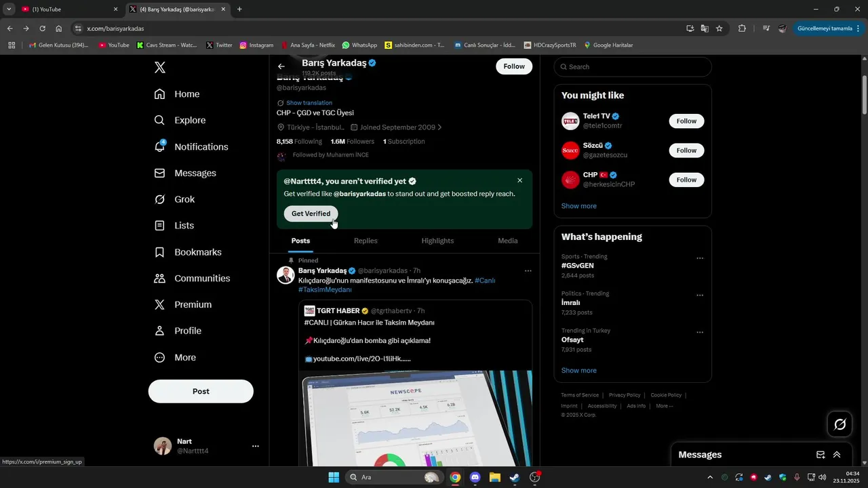Switch to the Replies tab
868x488 pixels.
366,241
